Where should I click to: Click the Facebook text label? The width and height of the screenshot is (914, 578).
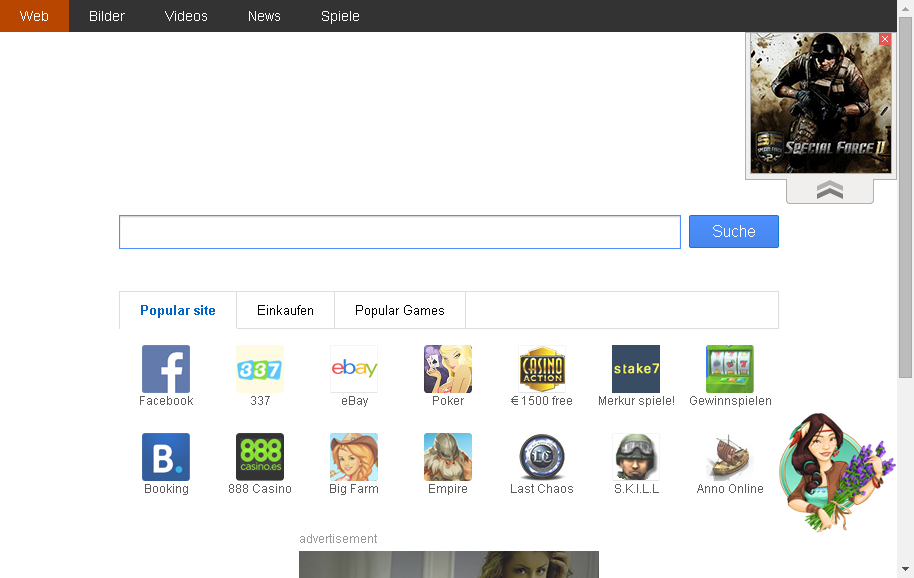tap(166, 401)
